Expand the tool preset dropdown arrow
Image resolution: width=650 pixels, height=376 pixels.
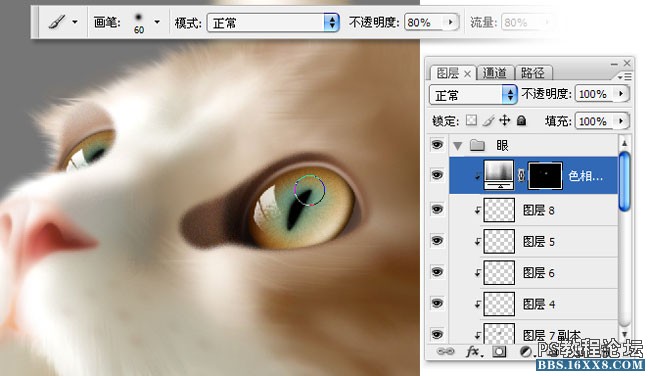pos(75,22)
